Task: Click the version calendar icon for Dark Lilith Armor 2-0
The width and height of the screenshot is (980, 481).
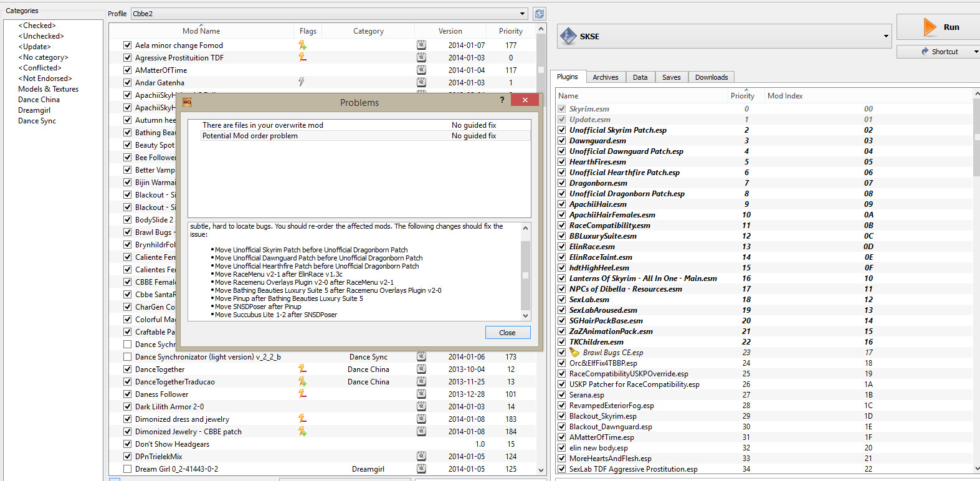Action: (x=422, y=406)
